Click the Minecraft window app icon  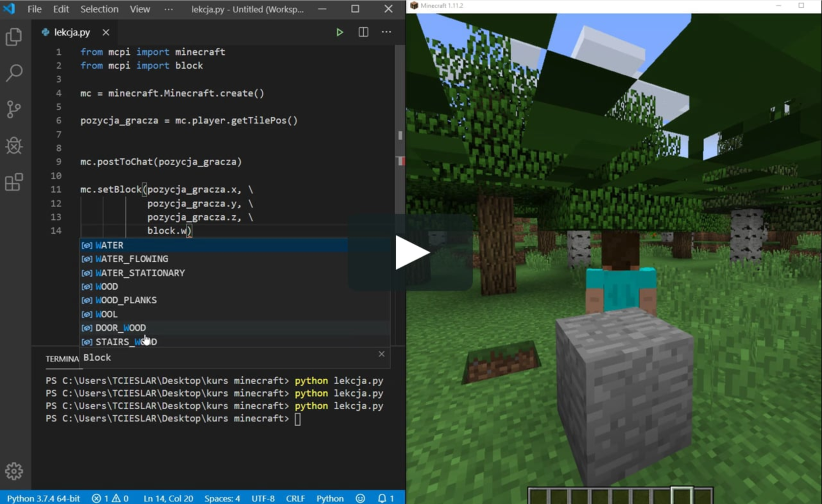(x=414, y=5)
